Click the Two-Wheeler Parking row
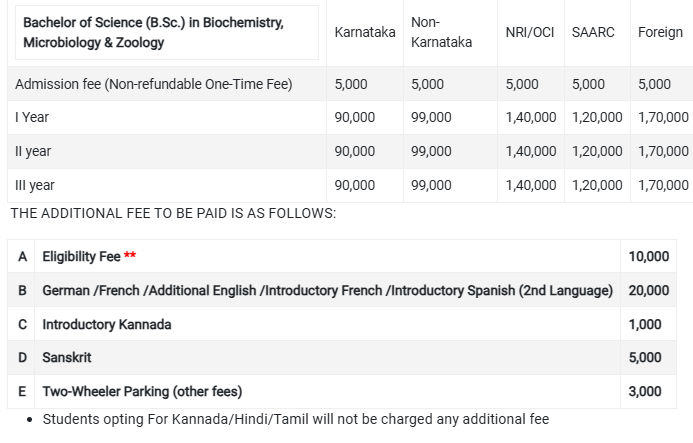 pyautogui.click(x=342, y=392)
